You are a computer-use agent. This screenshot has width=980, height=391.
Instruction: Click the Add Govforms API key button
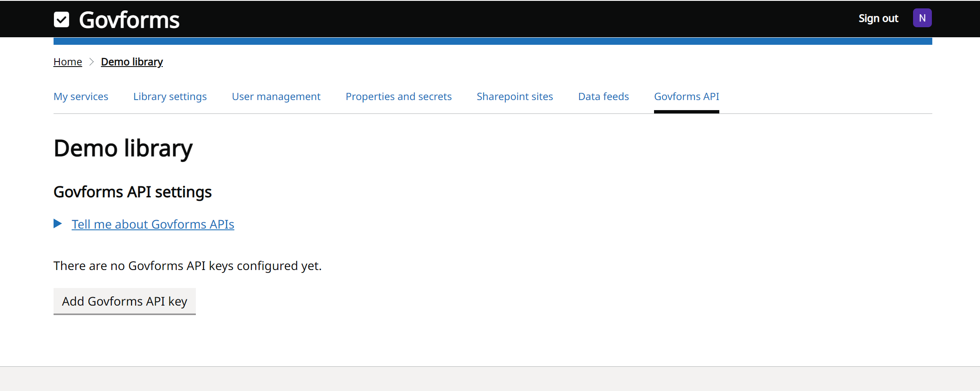(x=125, y=301)
